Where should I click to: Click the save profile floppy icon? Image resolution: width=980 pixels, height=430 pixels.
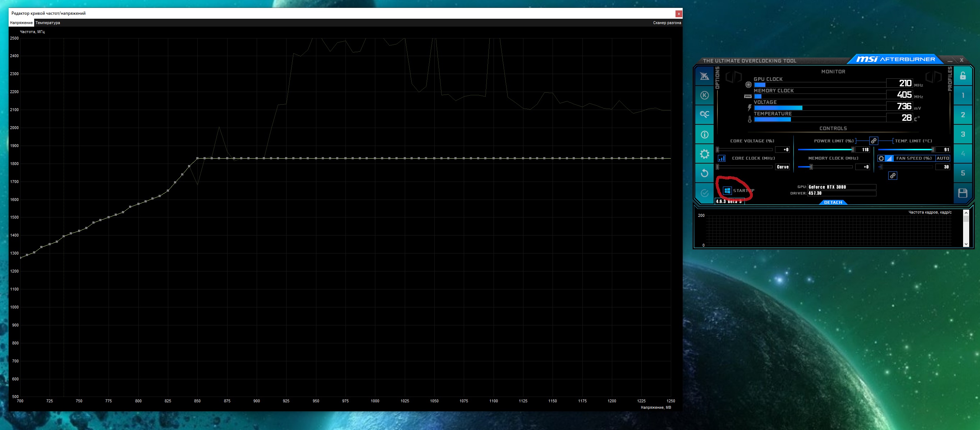tap(962, 193)
